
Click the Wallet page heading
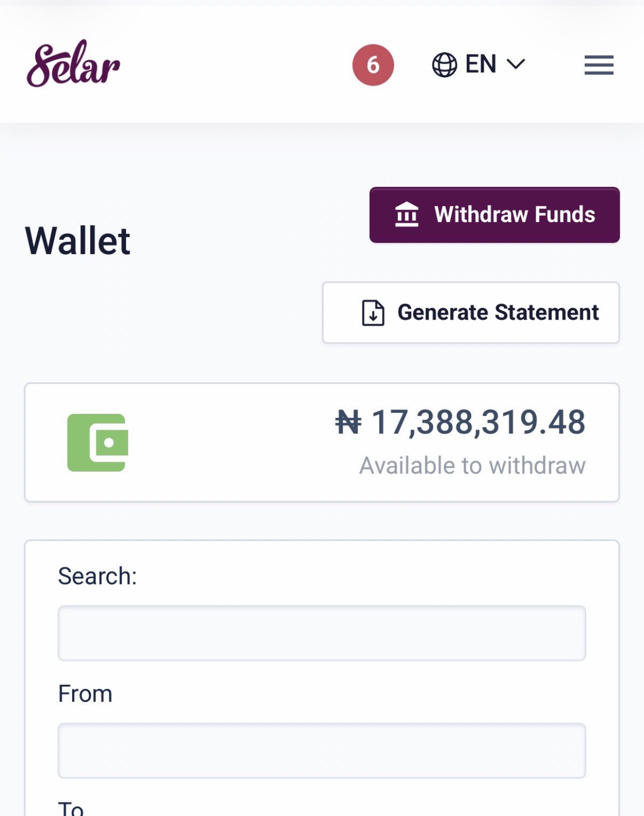(78, 241)
